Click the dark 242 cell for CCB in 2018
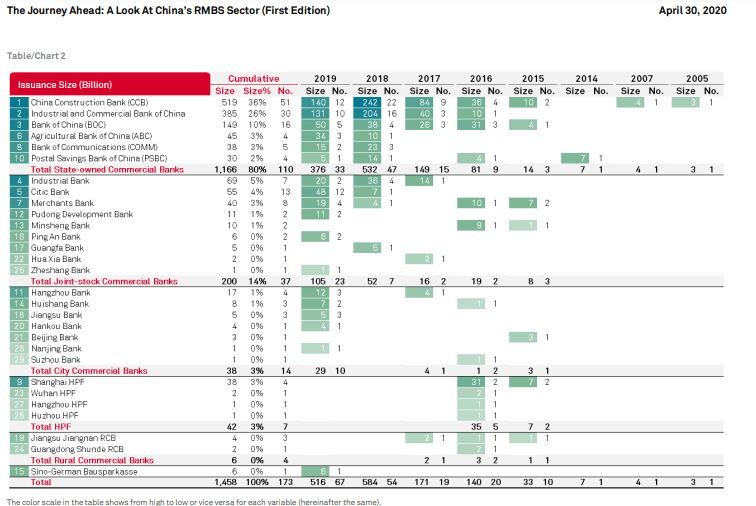Image resolution: width=756 pixels, height=506 pixels. coord(369,102)
